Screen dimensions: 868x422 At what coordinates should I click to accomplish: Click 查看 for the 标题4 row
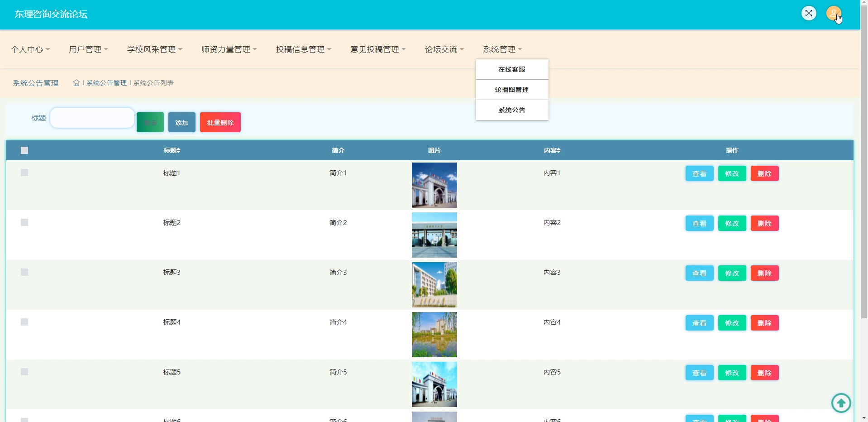click(x=699, y=323)
